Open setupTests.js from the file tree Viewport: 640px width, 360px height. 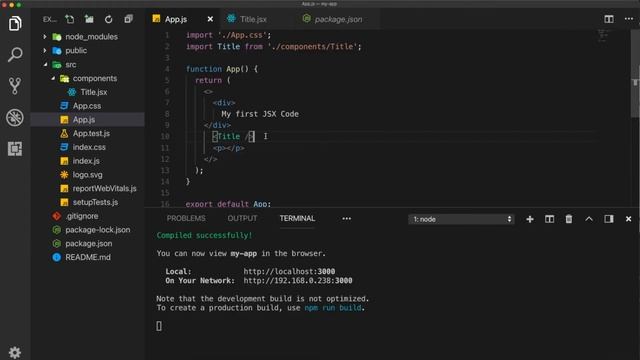click(87, 202)
